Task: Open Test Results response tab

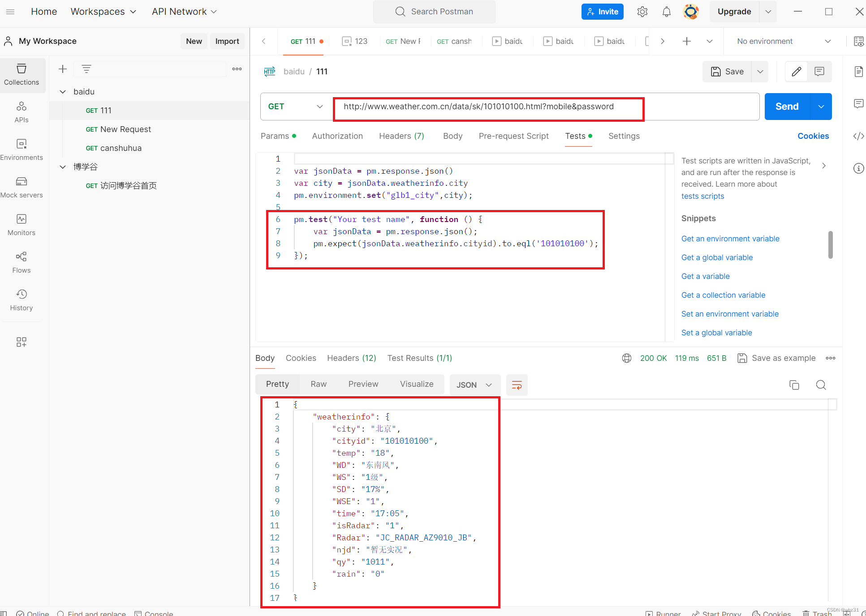Action: click(x=419, y=358)
